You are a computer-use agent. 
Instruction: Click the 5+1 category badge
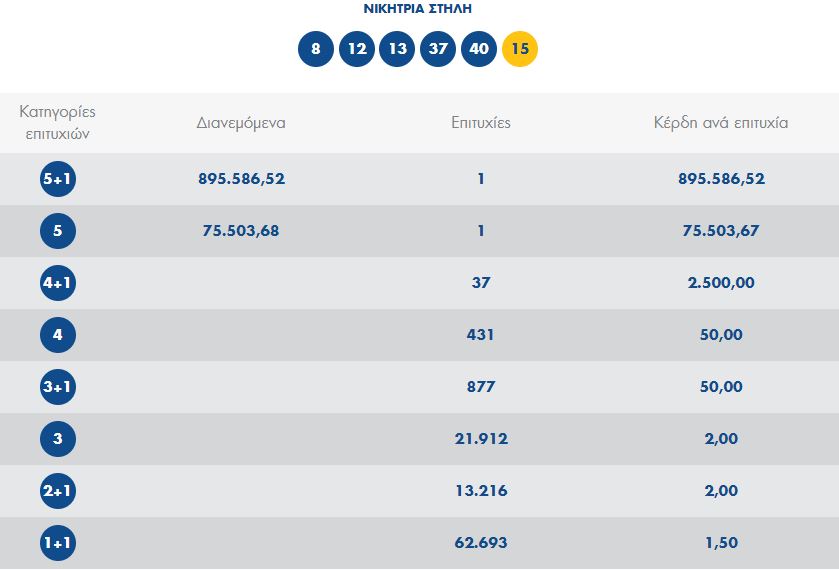tap(58, 180)
